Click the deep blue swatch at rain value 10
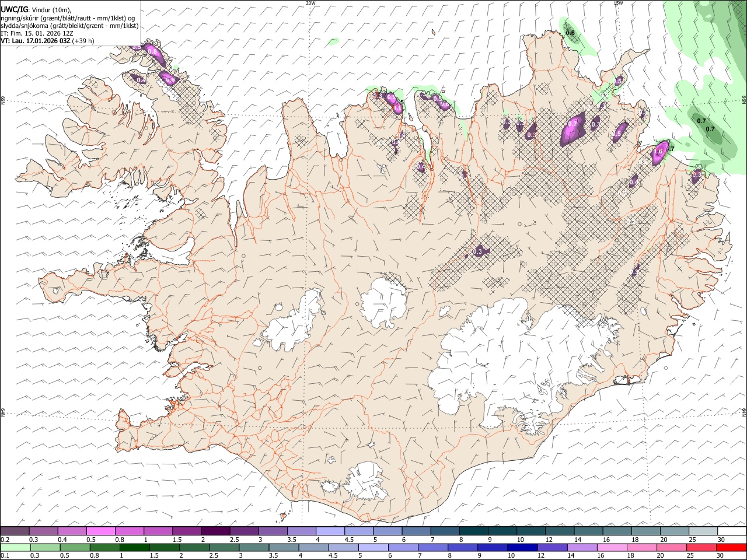The width and height of the screenshot is (747, 560). [522, 548]
